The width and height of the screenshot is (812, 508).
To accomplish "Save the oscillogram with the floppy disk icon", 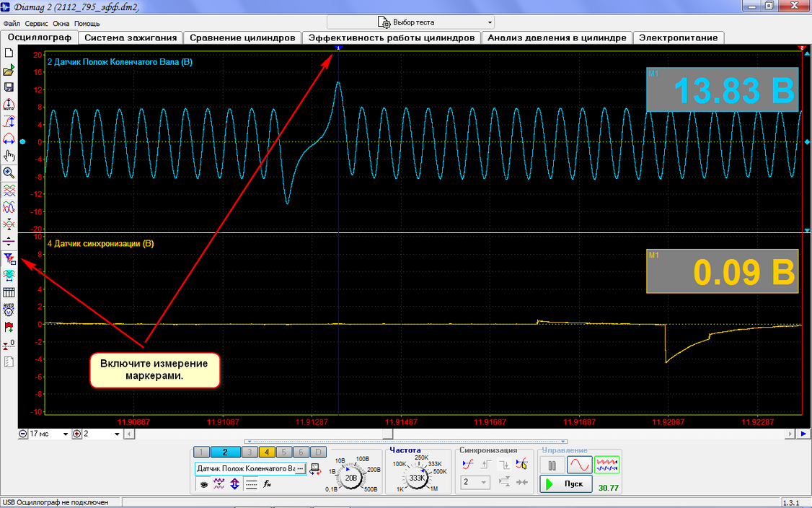I will point(9,87).
